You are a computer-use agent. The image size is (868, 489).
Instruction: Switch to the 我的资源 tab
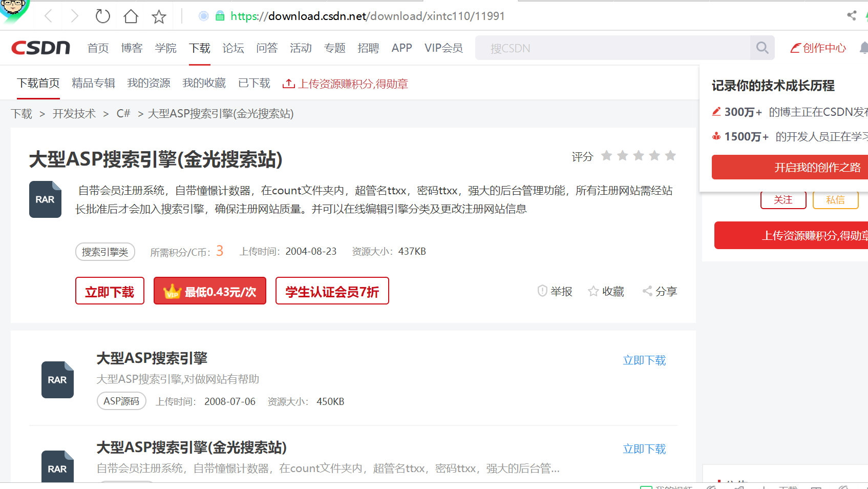click(x=149, y=83)
